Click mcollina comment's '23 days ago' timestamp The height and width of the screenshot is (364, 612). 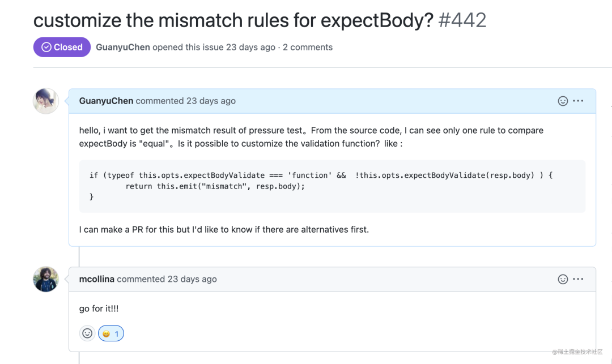point(192,279)
